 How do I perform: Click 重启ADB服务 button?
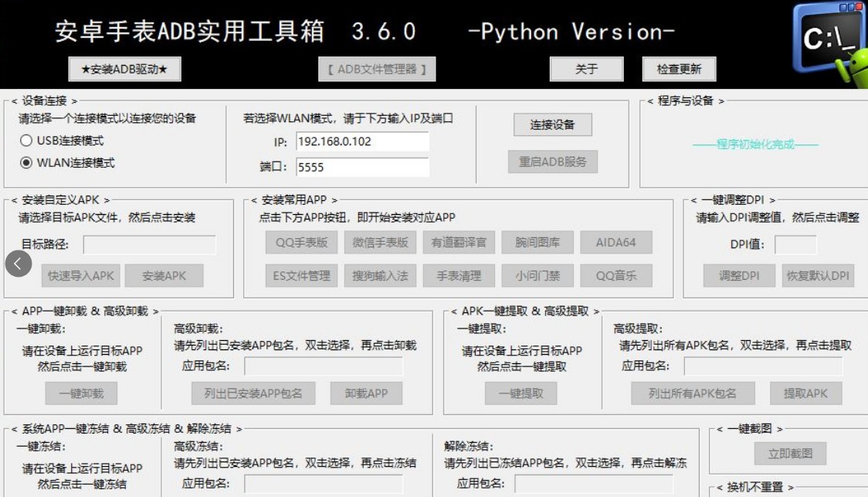click(552, 162)
